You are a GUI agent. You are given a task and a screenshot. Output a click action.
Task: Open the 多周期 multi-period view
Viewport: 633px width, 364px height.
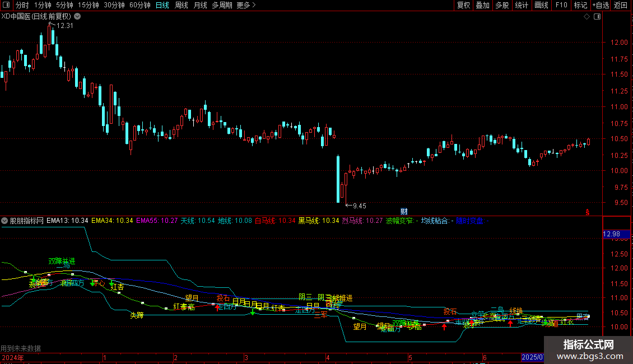point(222,5)
